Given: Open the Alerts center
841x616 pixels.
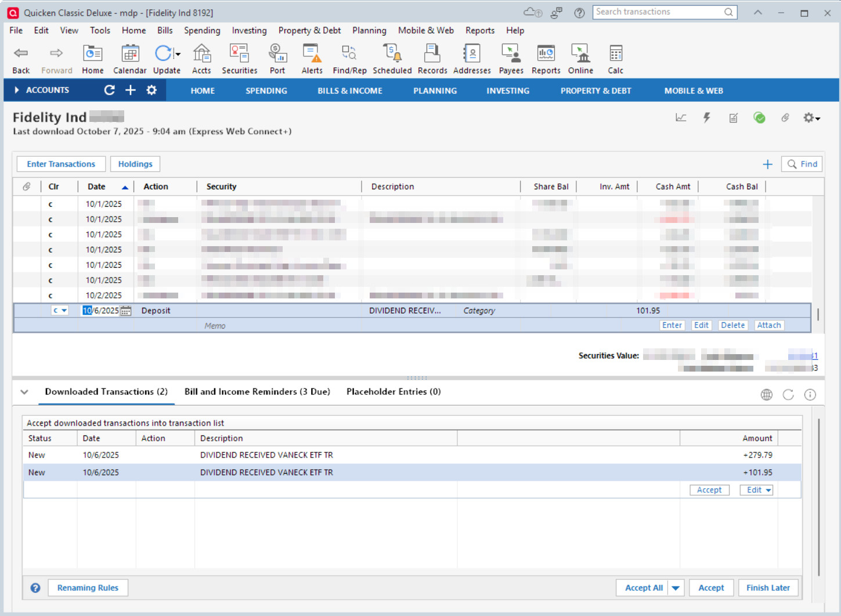Looking at the screenshot, I should click(312, 59).
